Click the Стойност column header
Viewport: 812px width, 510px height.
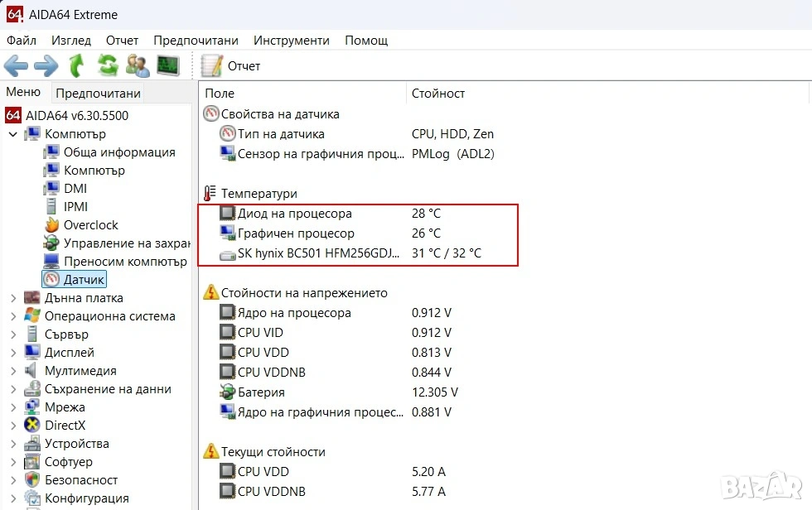pos(438,94)
